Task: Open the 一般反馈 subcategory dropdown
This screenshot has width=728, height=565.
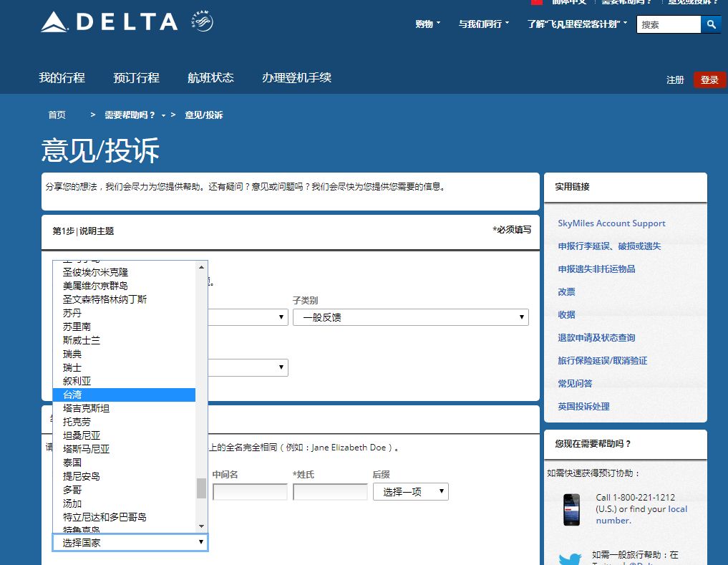Action: tap(411, 317)
